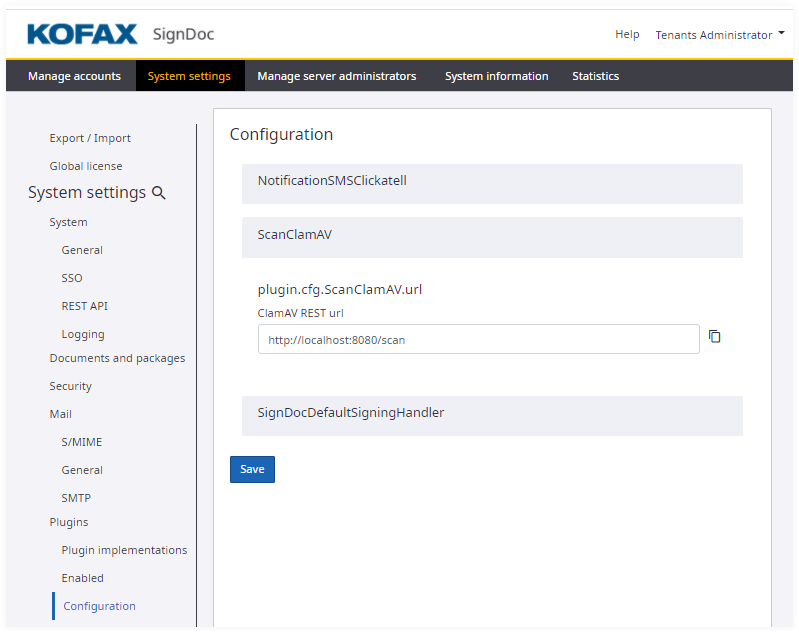Go to Plugin implementations in sidebar
Viewport: 799px width, 633px height.
point(124,551)
